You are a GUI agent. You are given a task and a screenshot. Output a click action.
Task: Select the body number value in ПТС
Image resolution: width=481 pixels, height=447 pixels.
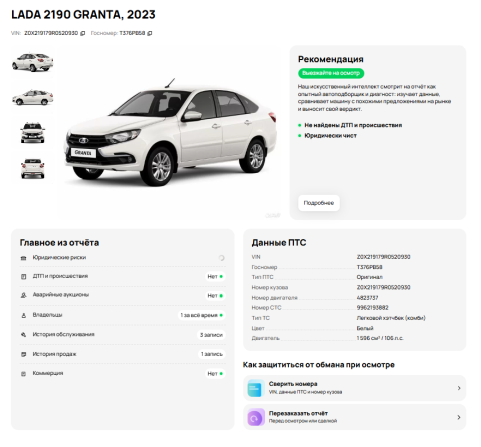click(x=383, y=287)
